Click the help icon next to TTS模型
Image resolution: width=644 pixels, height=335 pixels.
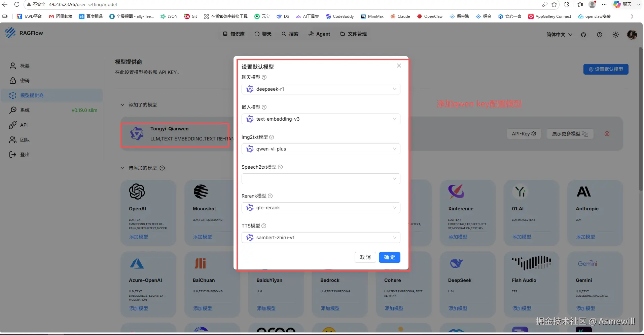[264, 226]
